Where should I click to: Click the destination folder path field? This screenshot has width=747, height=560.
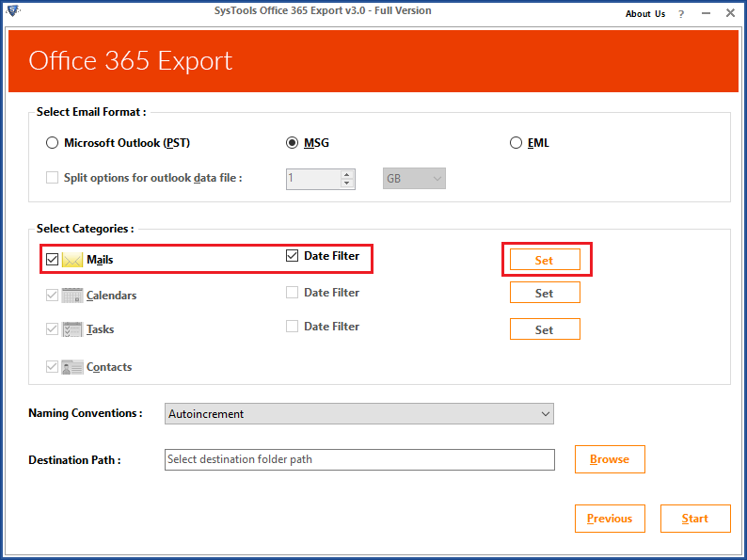(x=359, y=459)
